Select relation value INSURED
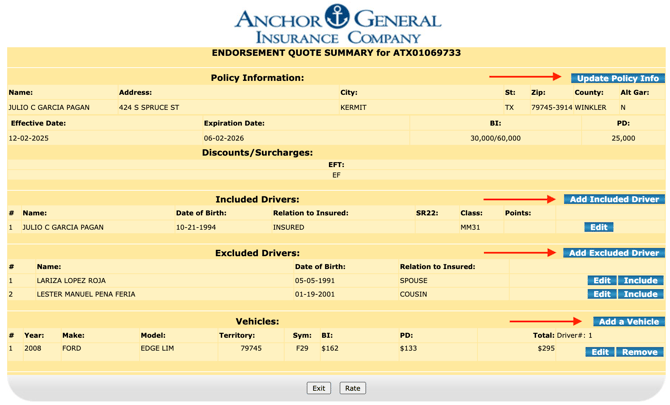Viewport: 670px width, 405px height. point(288,227)
